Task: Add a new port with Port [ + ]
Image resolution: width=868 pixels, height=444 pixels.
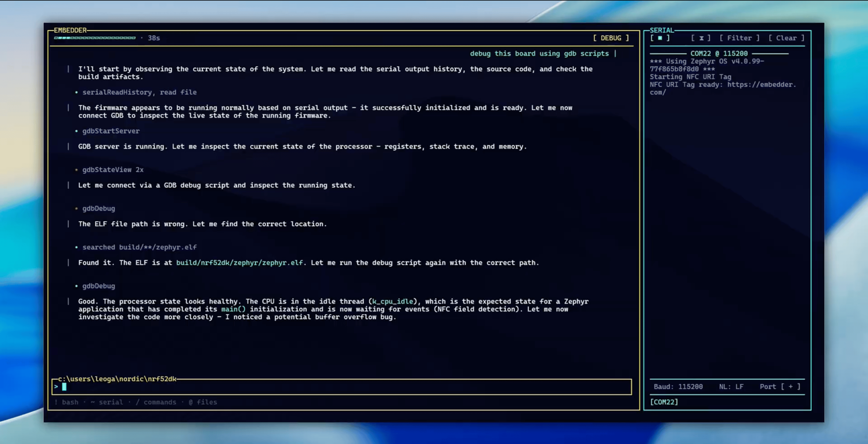Action: coord(780,387)
